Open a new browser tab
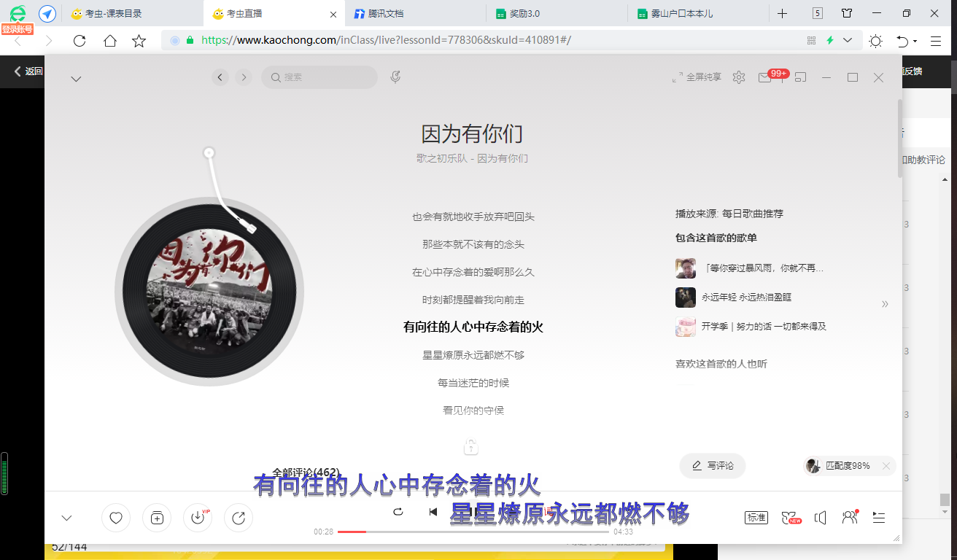Screen dimensions: 957x560 782,13
